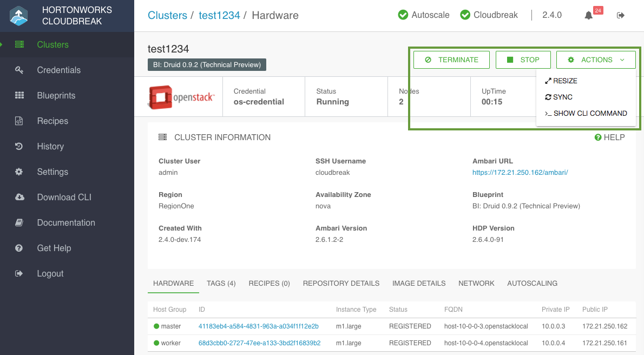This screenshot has width=644, height=355.
Task: Click the BI: Druid 0.9.2 blueprint badge
Action: [x=207, y=65]
